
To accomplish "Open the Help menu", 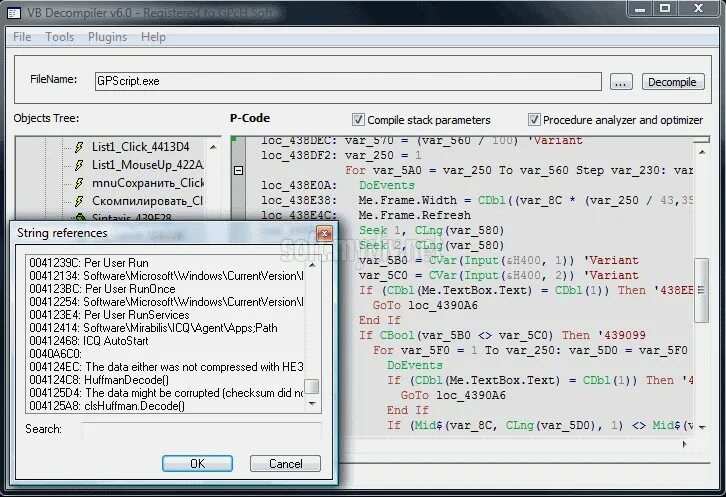I will (x=153, y=37).
